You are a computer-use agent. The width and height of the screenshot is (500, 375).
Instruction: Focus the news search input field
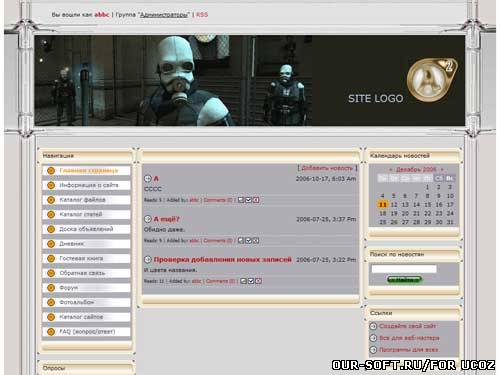[x=404, y=269]
